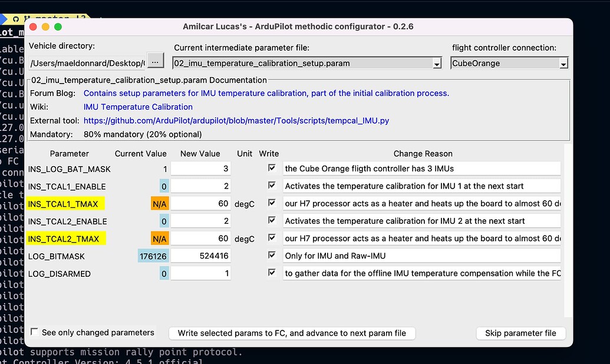The height and width of the screenshot is (364, 610).
Task: Enable the See only changed parameters checkbox
Action: click(x=34, y=332)
